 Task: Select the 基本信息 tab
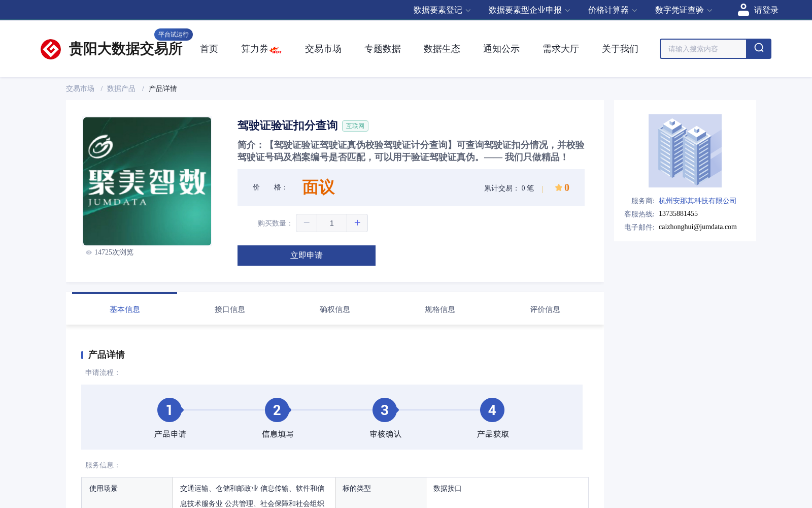click(x=125, y=309)
